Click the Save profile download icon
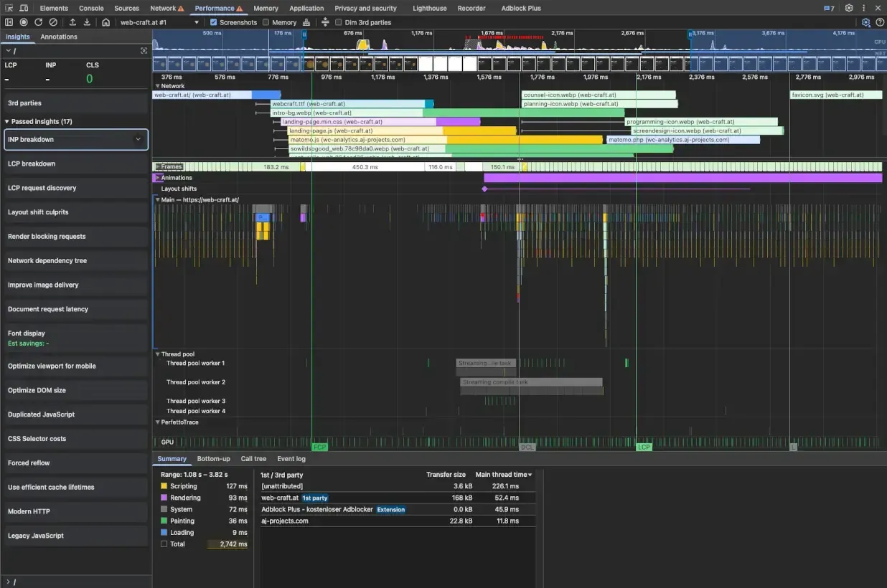 click(87, 22)
